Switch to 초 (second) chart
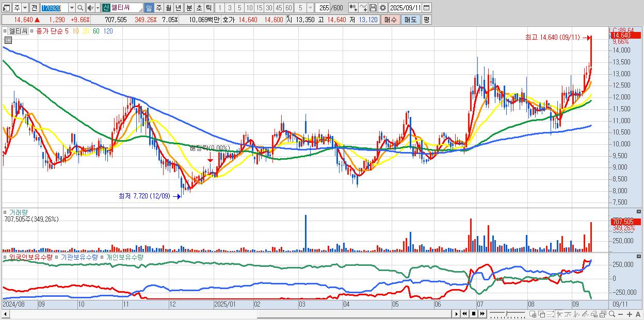The width and height of the screenshot is (644, 320). 199,8
